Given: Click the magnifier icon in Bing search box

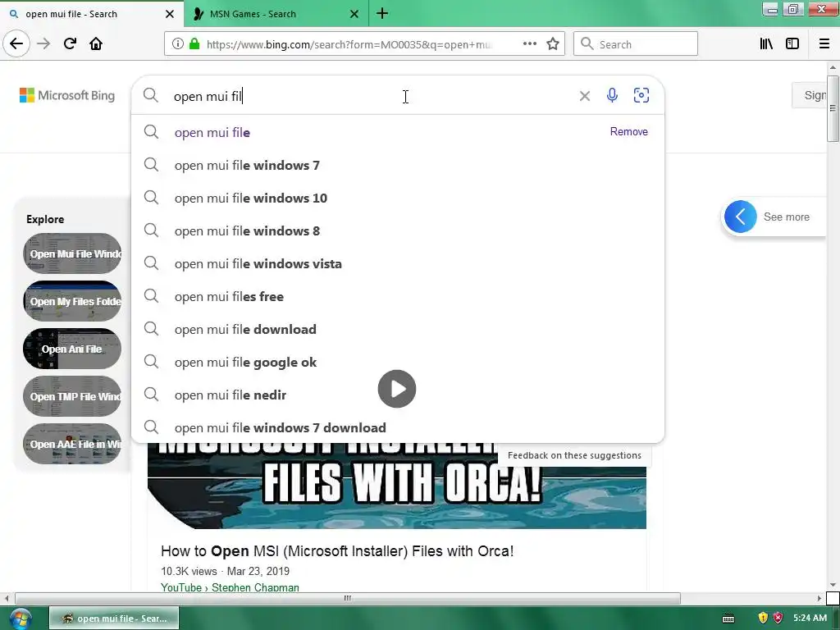Looking at the screenshot, I should tap(151, 95).
